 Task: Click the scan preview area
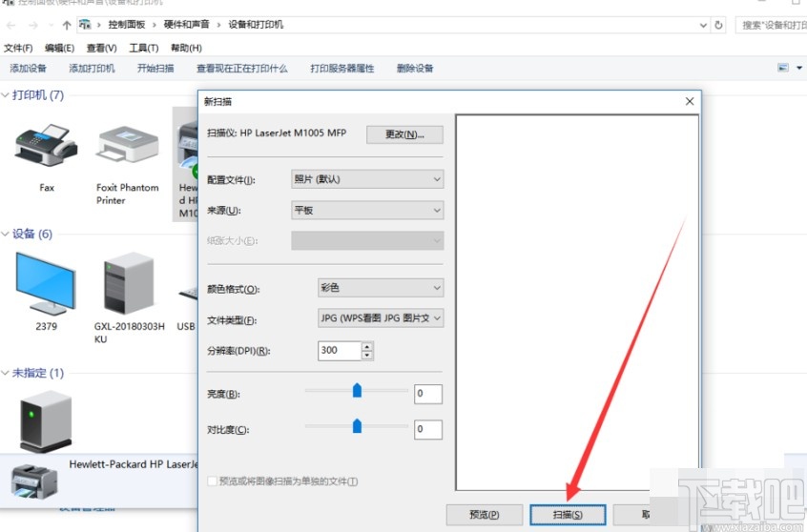[x=577, y=302]
